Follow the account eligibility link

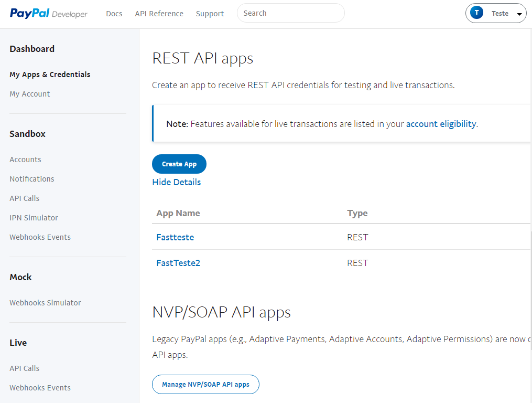coord(441,124)
